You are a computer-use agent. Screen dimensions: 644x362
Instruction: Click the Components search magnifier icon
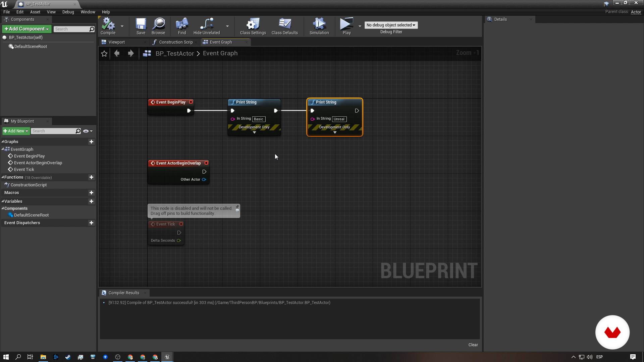pyautogui.click(x=92, y=29)
